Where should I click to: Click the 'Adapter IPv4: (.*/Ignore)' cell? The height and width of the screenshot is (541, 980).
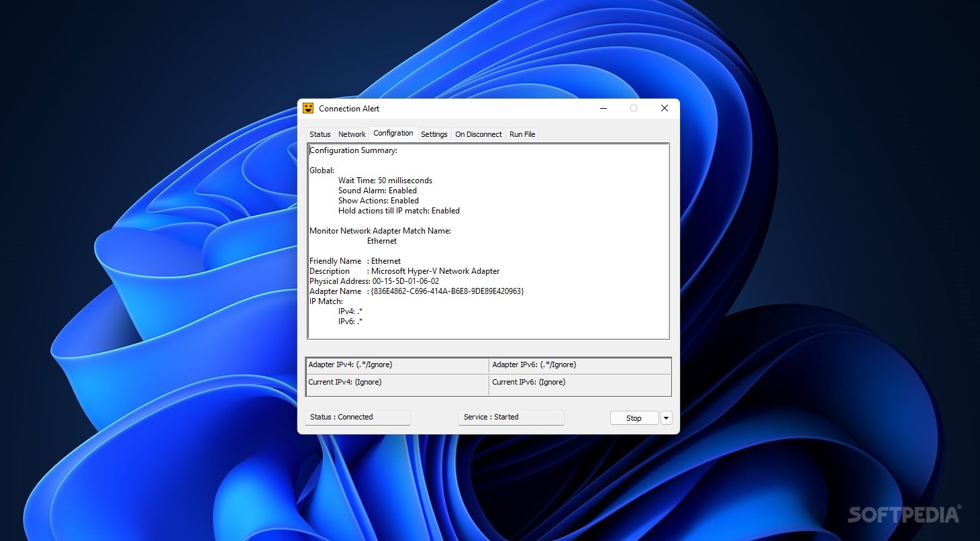[397, 365]
